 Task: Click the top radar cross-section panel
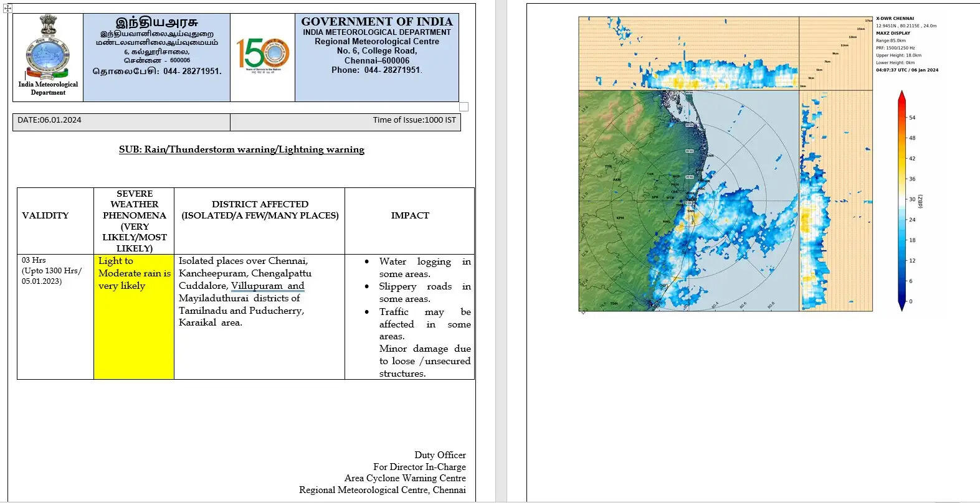click(x=688, y=53)
